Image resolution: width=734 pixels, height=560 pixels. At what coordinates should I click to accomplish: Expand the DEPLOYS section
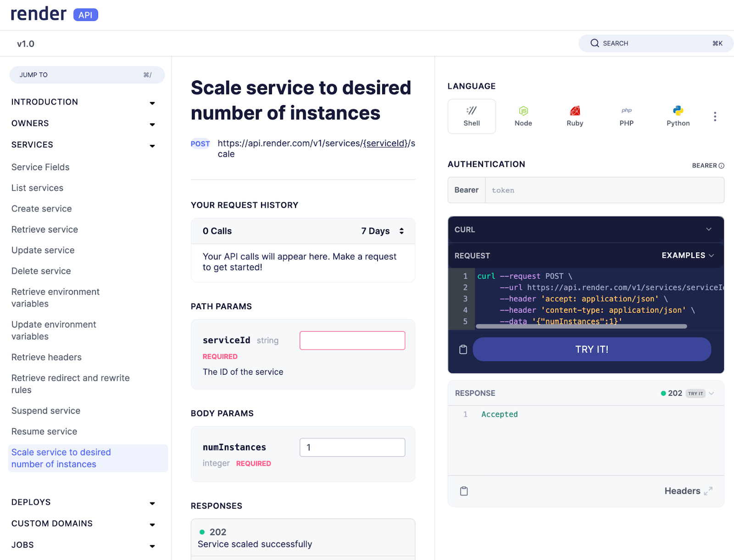tap(152, 503)
